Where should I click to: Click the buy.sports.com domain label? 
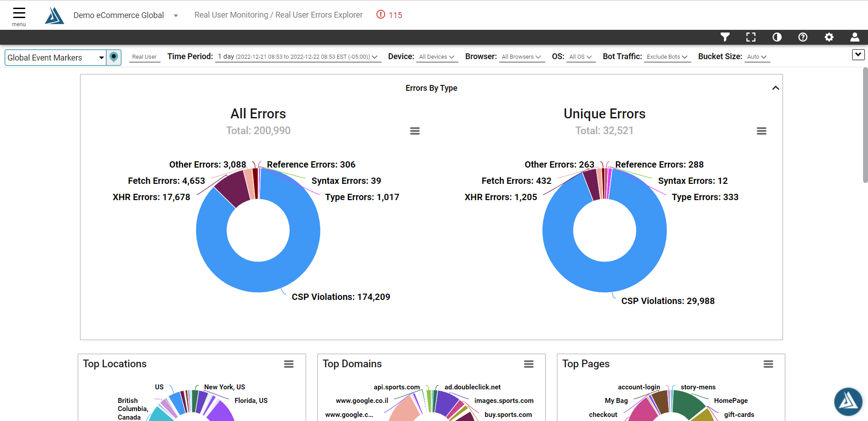[508, 415]
